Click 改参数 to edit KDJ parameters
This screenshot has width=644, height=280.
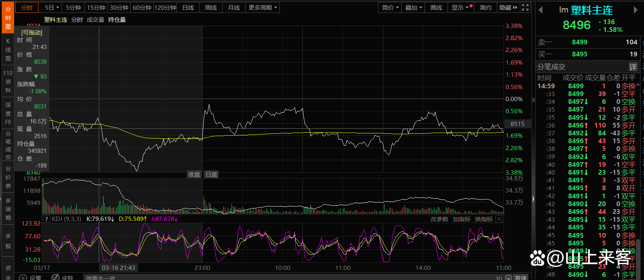[x=439, y=219]
